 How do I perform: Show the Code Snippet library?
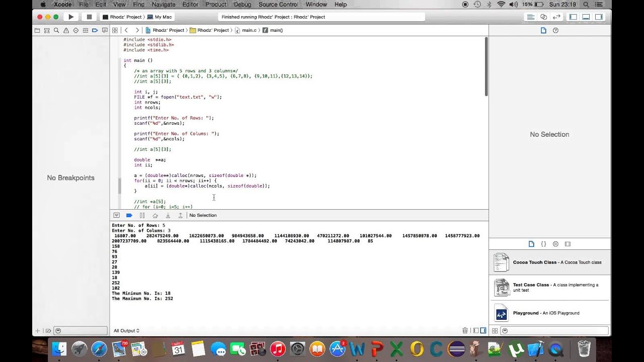click(x=543, y=244)
